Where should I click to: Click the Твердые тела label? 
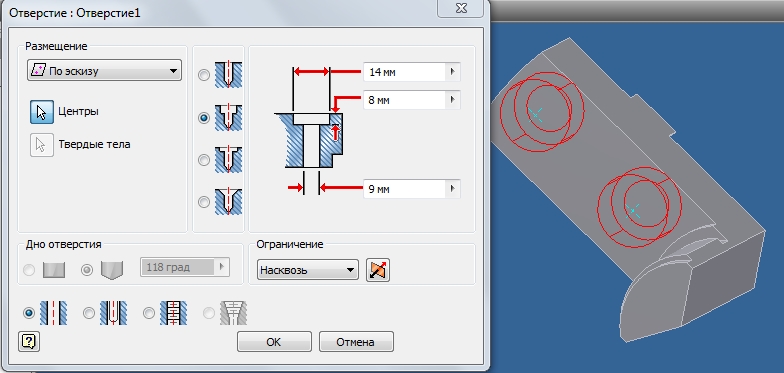94,144
